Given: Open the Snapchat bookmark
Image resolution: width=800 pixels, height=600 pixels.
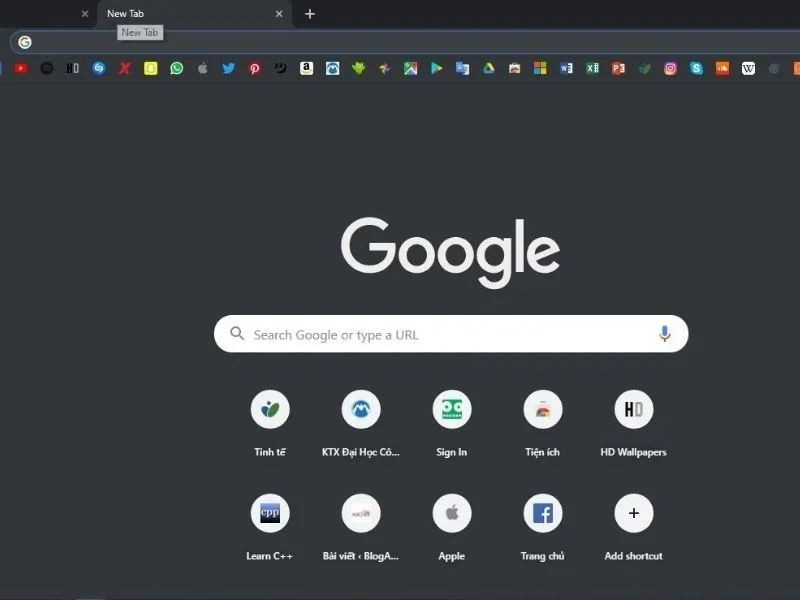Looking at the screenshot, I should [x=151, y=68].
